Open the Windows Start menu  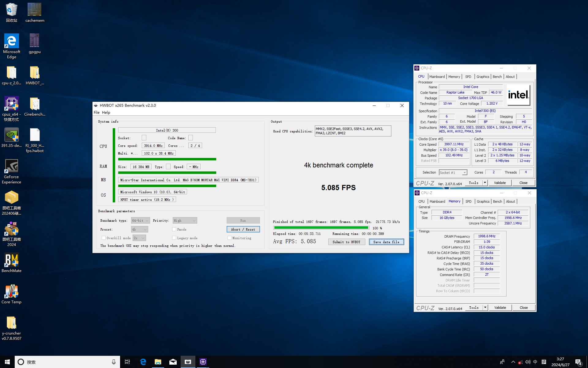[7, 362]
